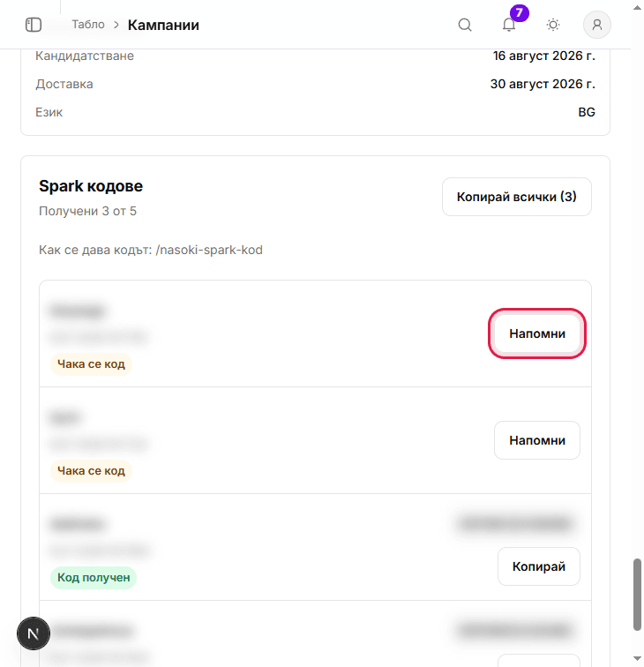Image resolution: width=644 pixels, height=667 pixels.
Task: Click the Кандидатстване label
Action: coord(85,56)
